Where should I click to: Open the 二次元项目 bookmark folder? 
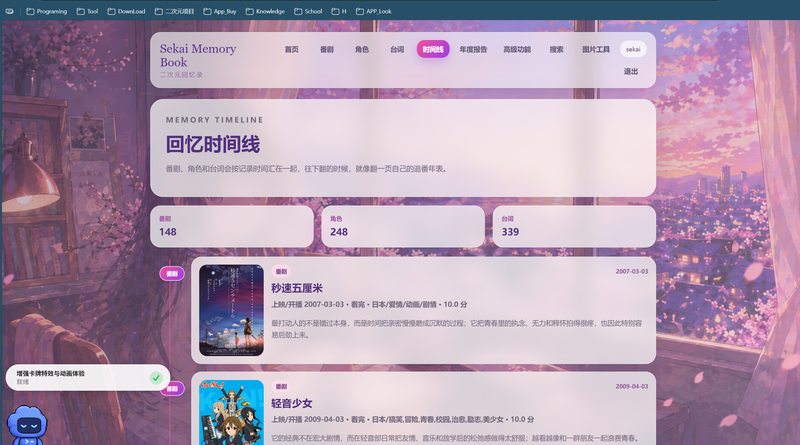click(x=174, y=11)
